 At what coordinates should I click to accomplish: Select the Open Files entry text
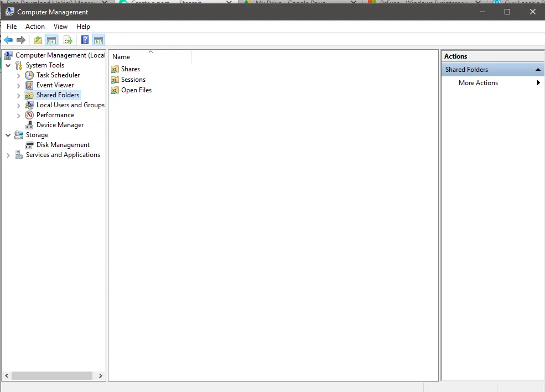(136, 90)
